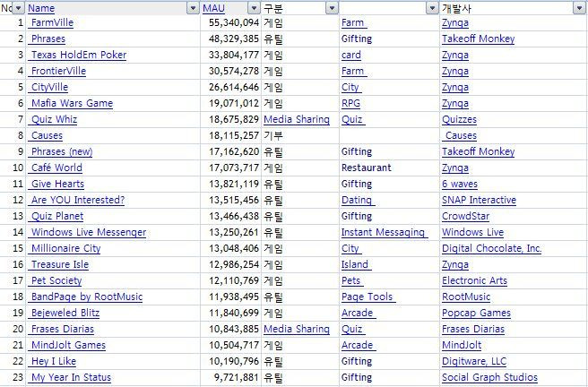Open the filter dropdown of the unlabeled category column
This screenshot has width=588, height=387.
[432, 8]
